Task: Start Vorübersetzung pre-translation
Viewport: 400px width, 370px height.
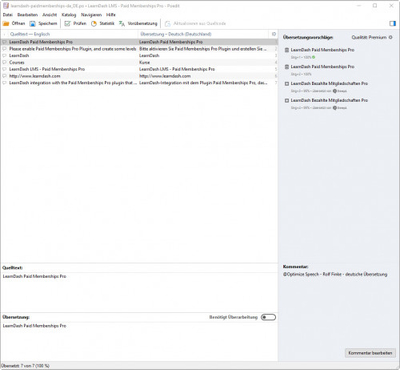Action: pos(138,23)
